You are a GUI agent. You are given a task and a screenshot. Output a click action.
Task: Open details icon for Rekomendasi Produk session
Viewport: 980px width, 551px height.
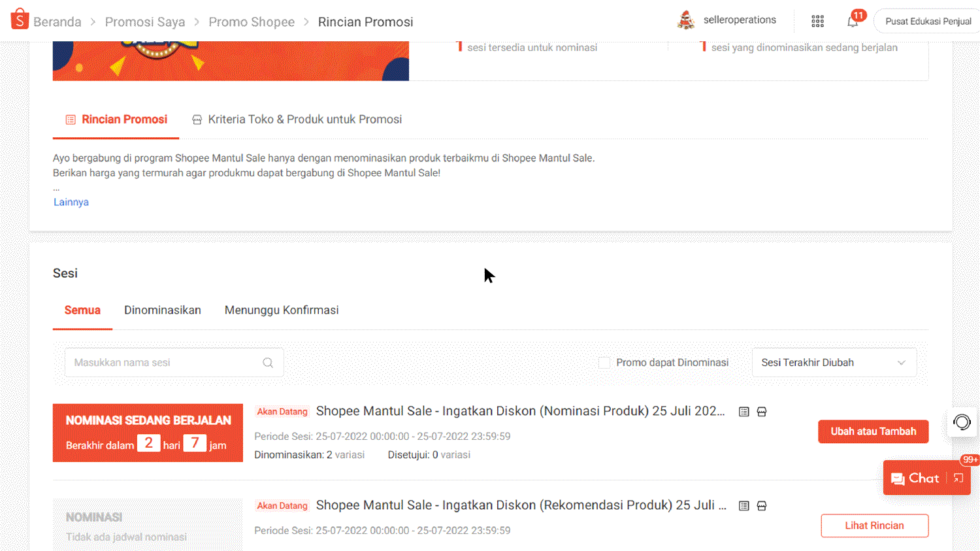743,506
